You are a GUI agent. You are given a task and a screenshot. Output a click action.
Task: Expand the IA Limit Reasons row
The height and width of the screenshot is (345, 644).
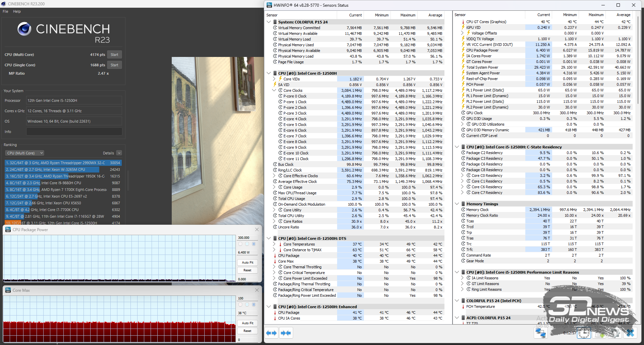pos(462,278)
